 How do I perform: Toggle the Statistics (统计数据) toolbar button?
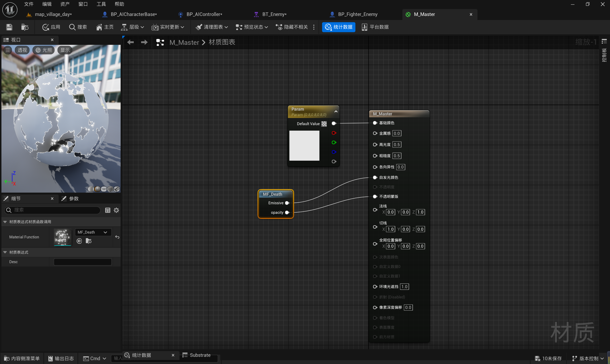[x=338, y=27]
